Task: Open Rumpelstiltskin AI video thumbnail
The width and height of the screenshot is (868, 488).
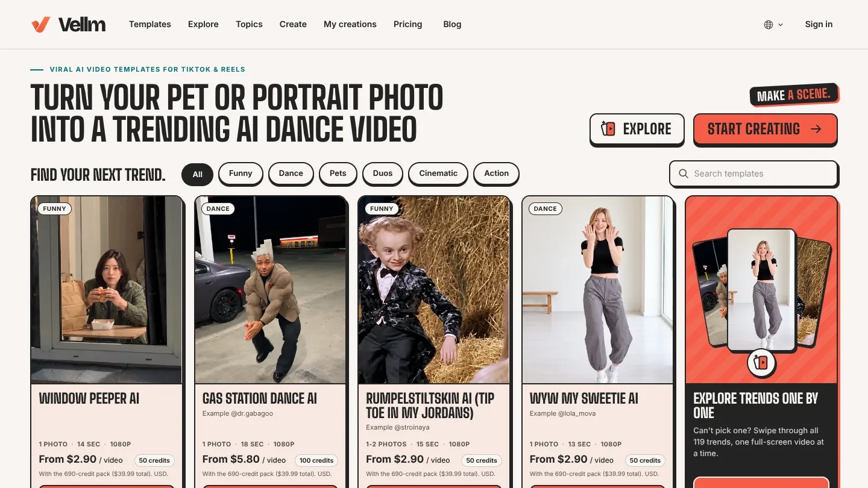Action: pos(434,290)
